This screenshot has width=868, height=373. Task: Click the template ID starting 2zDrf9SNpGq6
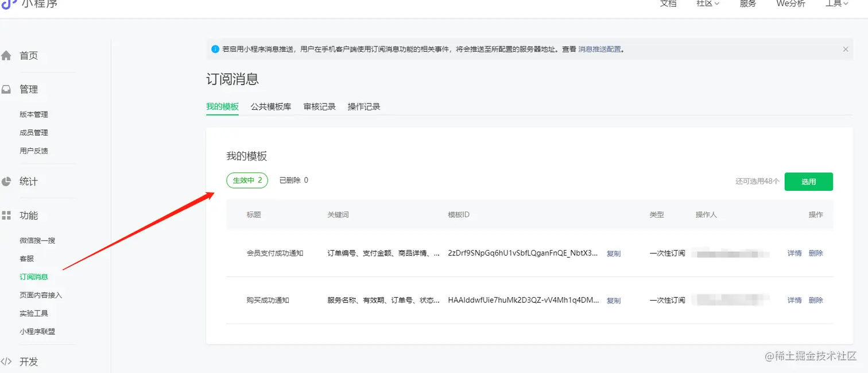tap(523, 253)
